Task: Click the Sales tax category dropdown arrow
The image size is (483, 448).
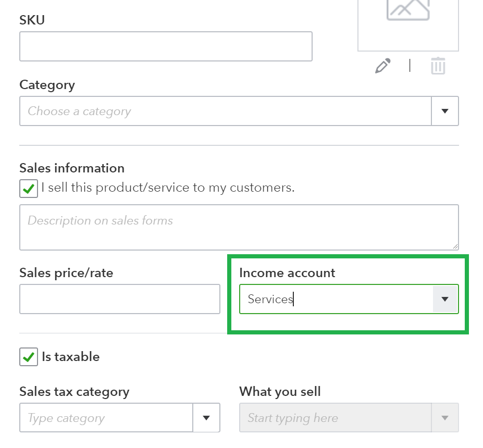Action: click(207, 418)
